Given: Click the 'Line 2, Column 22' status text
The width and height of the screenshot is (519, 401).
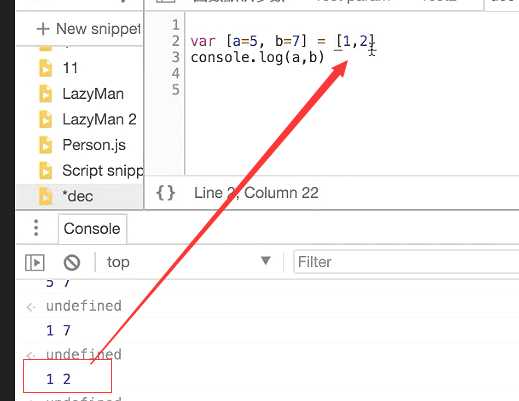Looking at the screenshot, I should coord(256,193).
